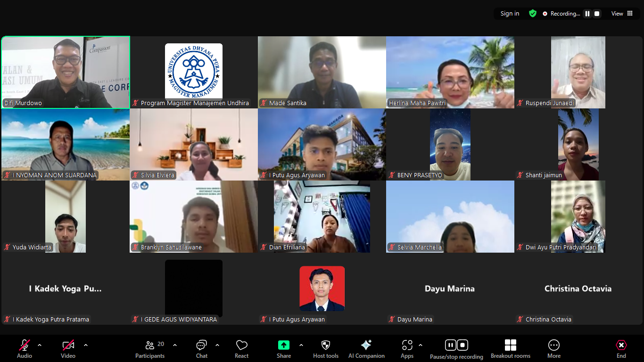The width and height of the screenshot is (644, 362).
Task: Click the green Share screen icon
Action: (x=283, y=345)
